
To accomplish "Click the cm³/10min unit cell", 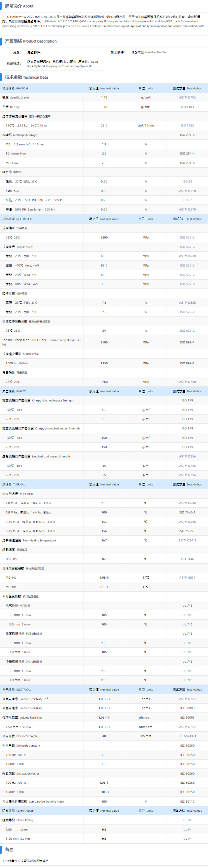I will [x=146, y=125].
